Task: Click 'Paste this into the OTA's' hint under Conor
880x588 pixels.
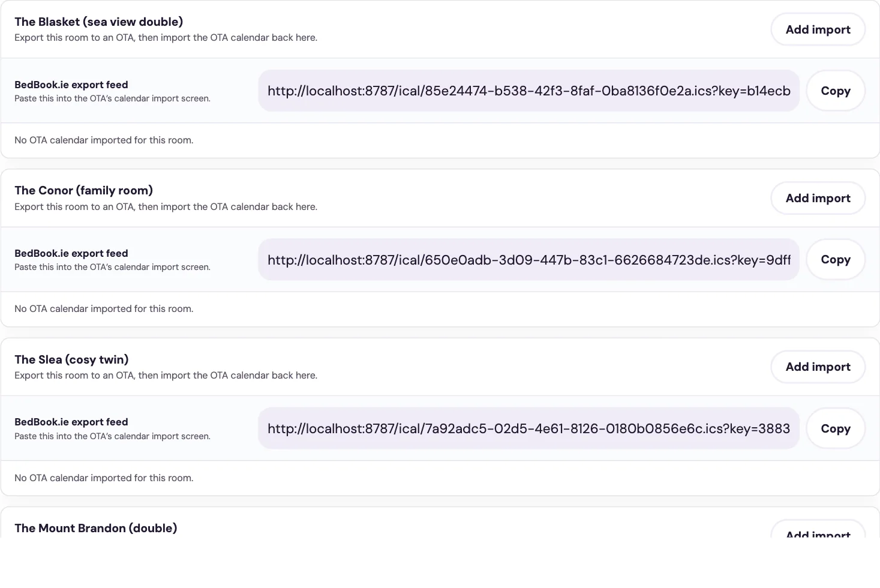Action: [112, 267]
